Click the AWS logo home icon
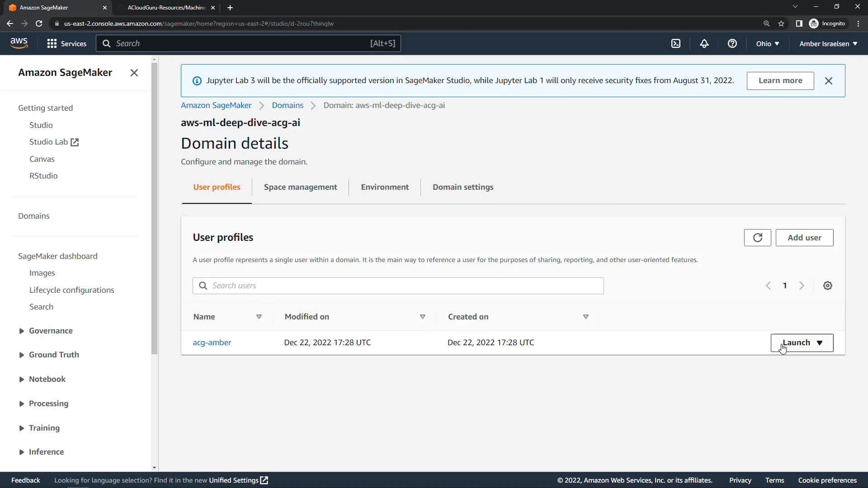 coord(19,43)
